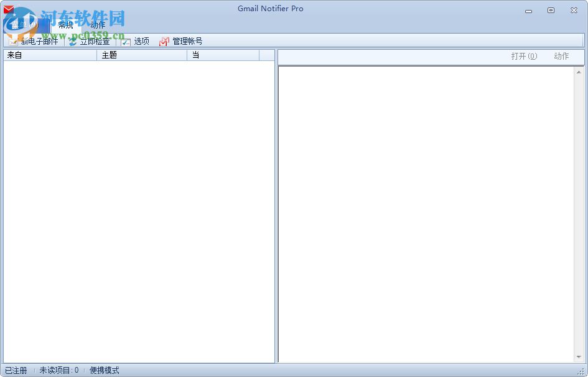Viewport: 588px width, 377px height.
Task: Close the Gmail Notifier Pro window
Action: (x=574, y=11)
